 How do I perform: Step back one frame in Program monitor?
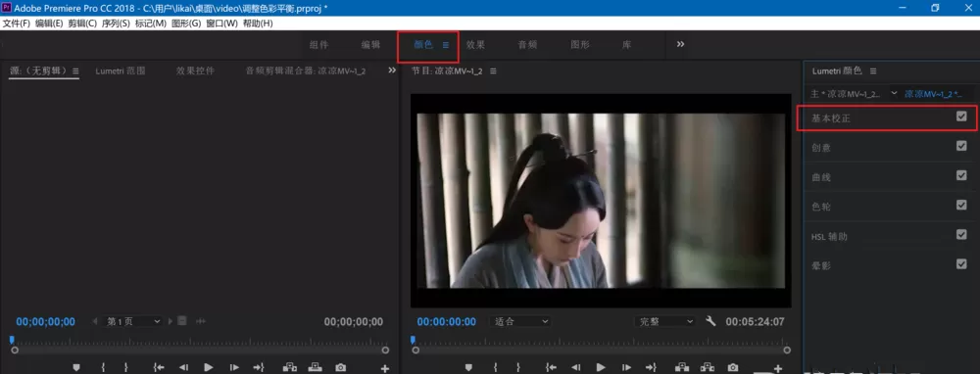tap(575, 368)
